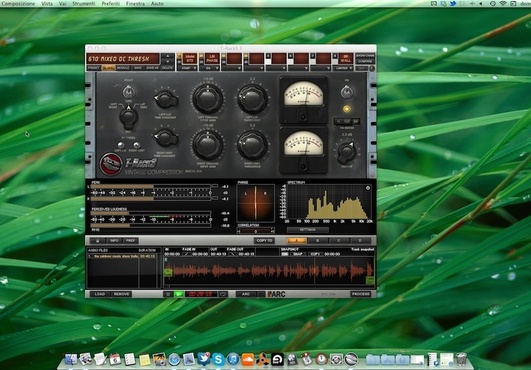This screenshot has width=531, height=370.
Task: Open the empty dropdown under slot 6
Action: point(299,68)
